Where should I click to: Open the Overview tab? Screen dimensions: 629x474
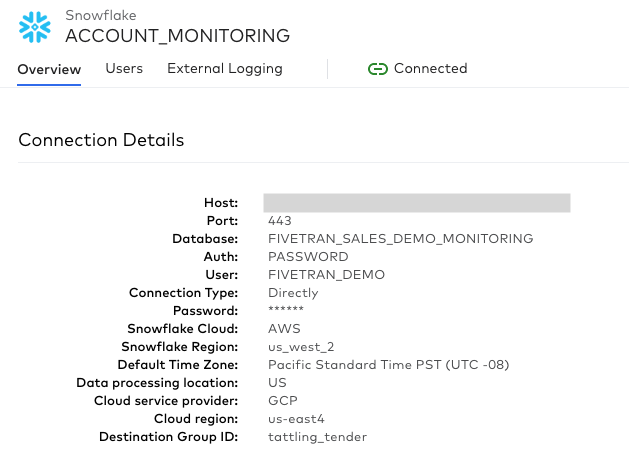(x=49, y=69)
